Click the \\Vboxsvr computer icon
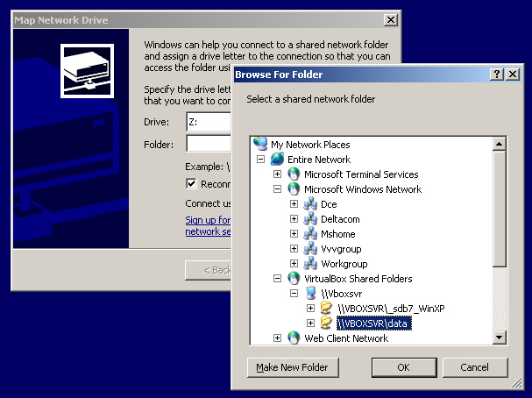The height and width of the screenshot is (398, 532). (x=310, y=293)
